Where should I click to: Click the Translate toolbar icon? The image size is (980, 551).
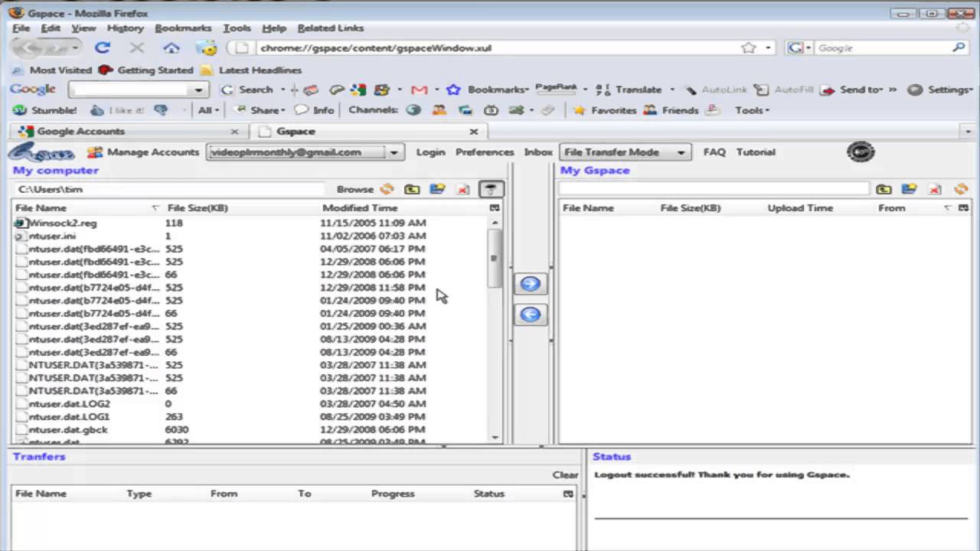tap(603, 90)
